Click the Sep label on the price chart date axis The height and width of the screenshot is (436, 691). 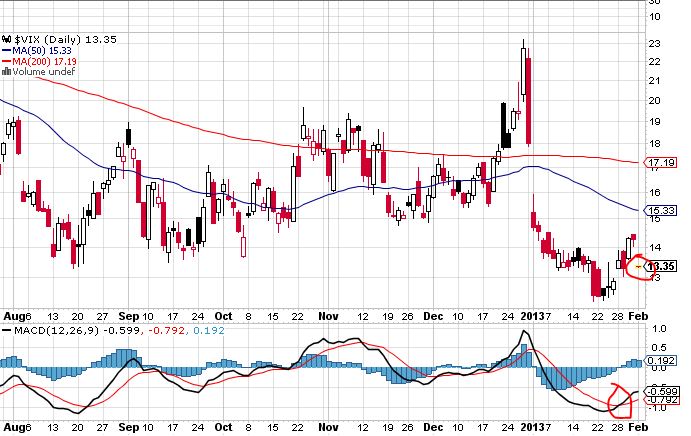[x=129, y=317]
